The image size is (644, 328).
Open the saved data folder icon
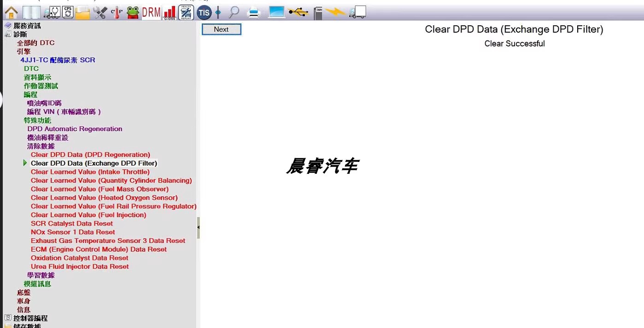coord(82,12)
